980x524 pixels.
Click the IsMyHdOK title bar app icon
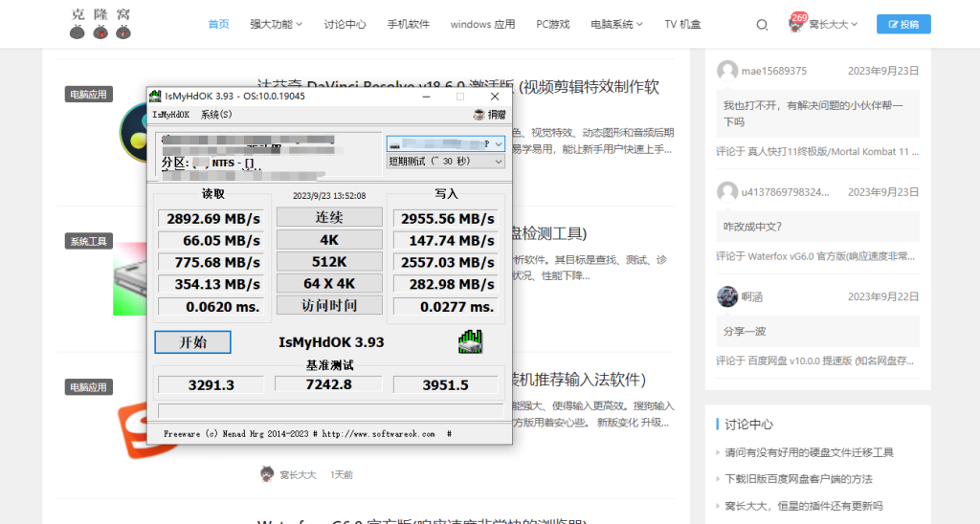point(155,97)
